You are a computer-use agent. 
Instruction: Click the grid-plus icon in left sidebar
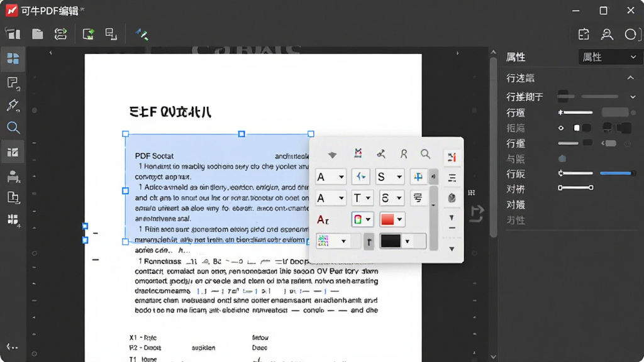[x=13, y=220]
